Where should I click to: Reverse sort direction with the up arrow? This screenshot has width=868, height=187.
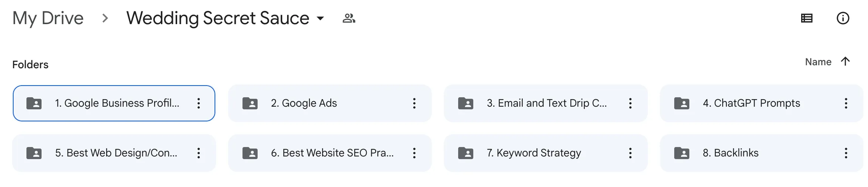[845, 61]
